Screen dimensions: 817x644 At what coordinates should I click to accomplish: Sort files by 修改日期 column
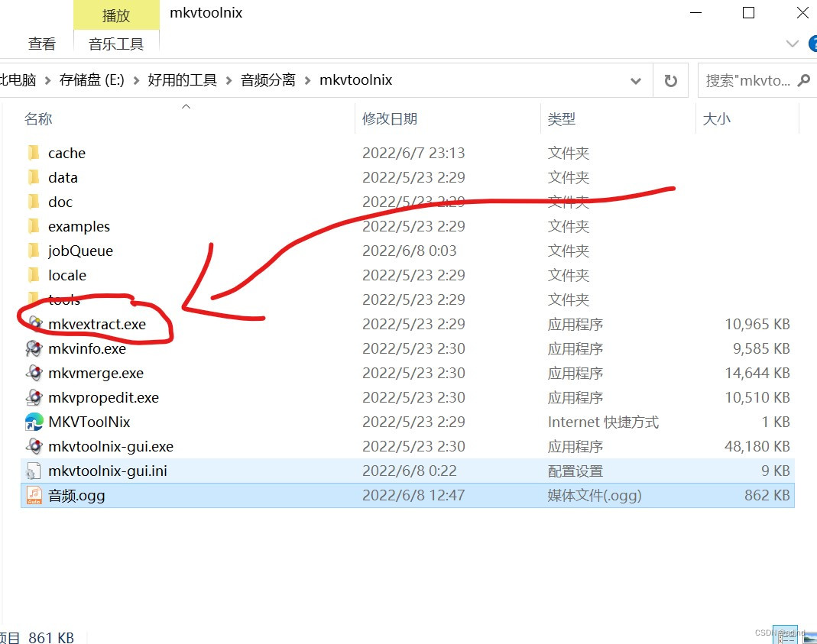(390, 118)
